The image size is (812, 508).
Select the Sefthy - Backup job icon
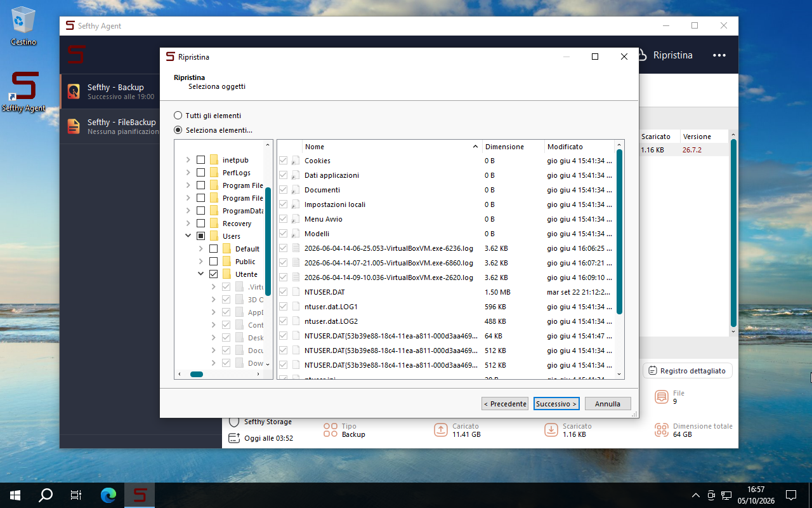(74, 91)
